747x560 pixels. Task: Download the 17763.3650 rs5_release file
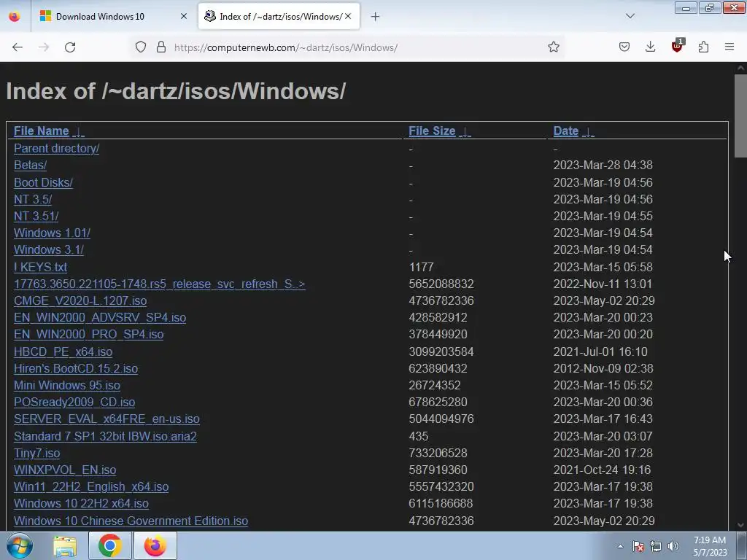point(160,284)
